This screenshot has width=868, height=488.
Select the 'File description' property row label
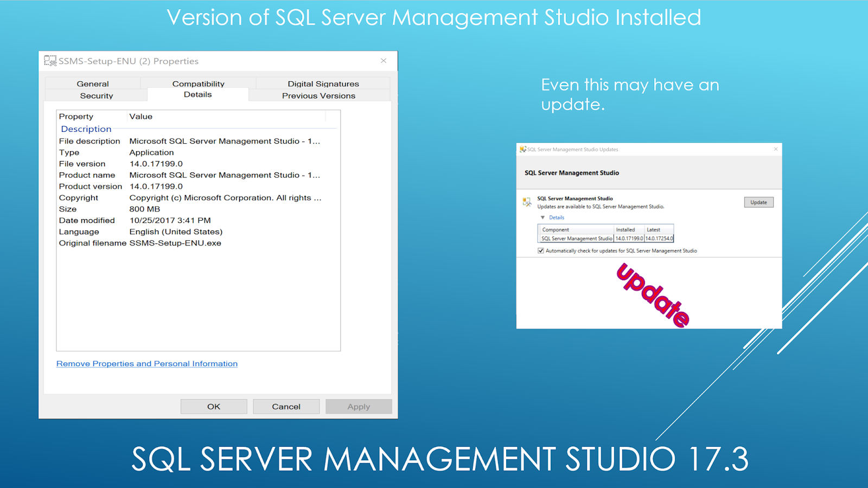[x=90, y=141]
